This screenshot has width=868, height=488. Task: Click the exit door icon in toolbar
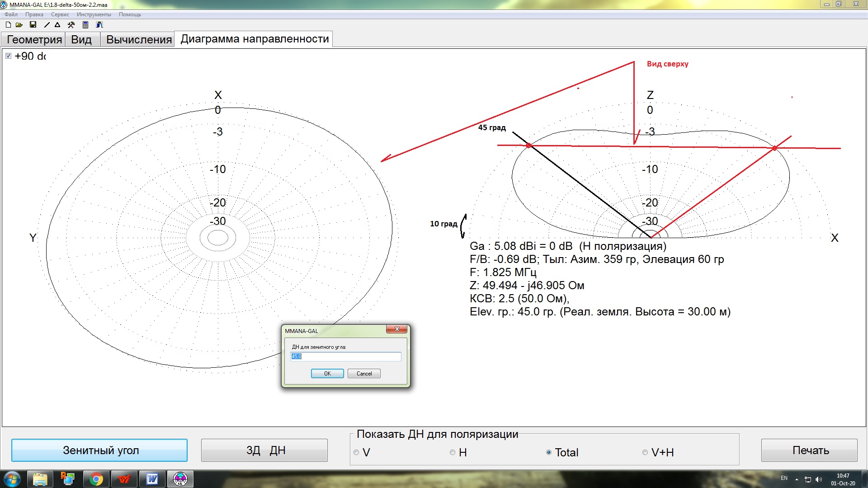(x=99, y=25)
